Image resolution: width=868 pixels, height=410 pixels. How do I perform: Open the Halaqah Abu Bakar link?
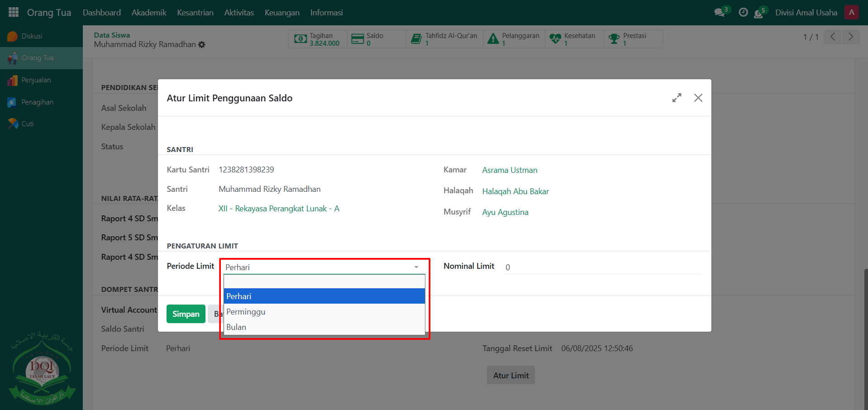[515, 191]
